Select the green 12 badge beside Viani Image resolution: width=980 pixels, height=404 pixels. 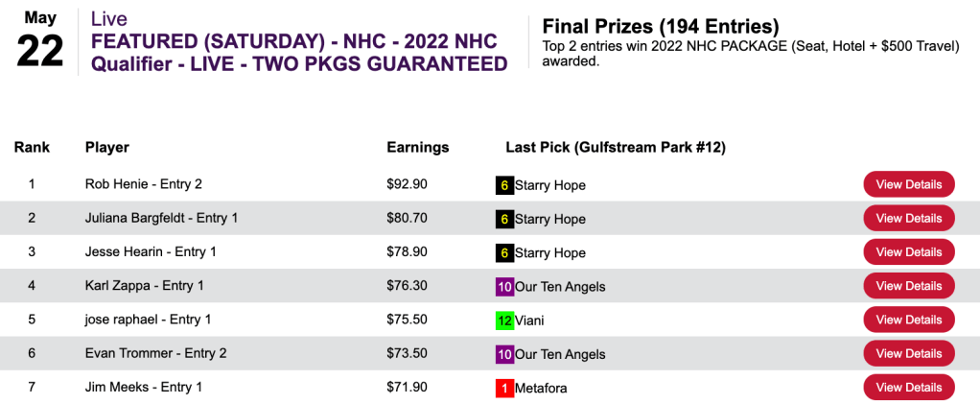pyautogui.click(x=504, y=320)
